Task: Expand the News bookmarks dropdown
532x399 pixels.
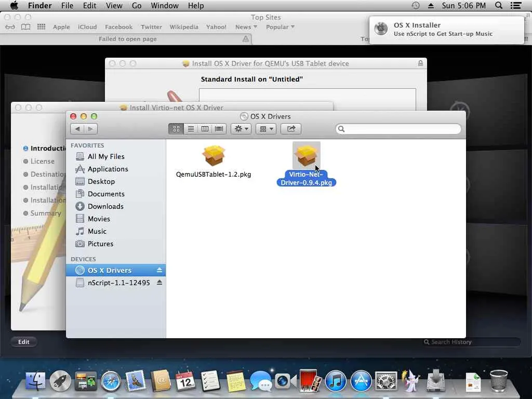Action: [x=246, y=27]
